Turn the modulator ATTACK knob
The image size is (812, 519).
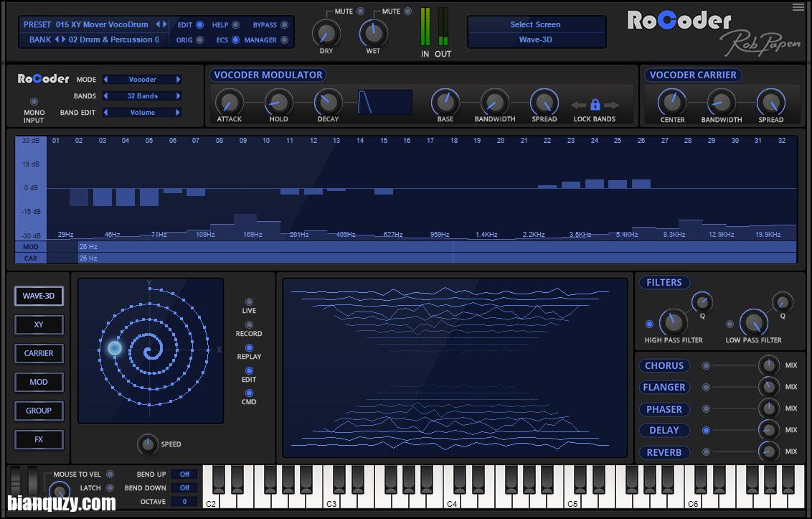pyautogui.click(x=229, y=102)
